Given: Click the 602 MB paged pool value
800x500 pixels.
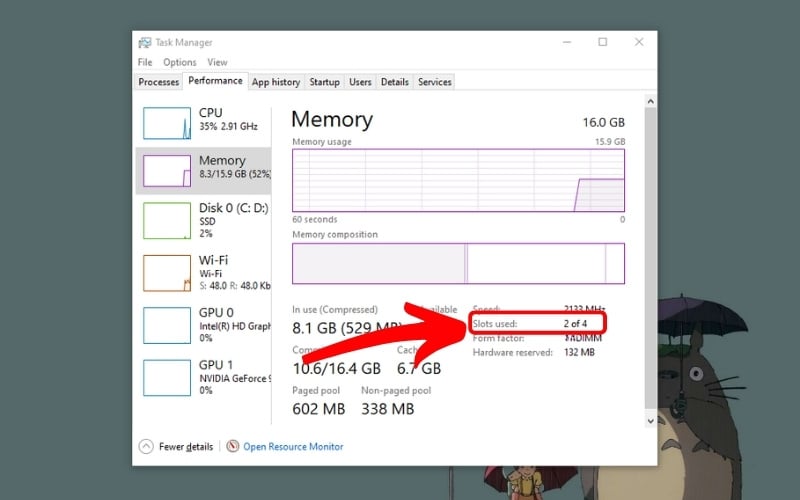Looking at the screenshot, I should click(319, 409).
